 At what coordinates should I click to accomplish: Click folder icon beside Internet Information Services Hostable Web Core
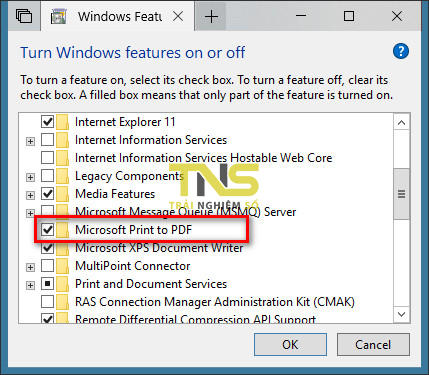(62, 158)
